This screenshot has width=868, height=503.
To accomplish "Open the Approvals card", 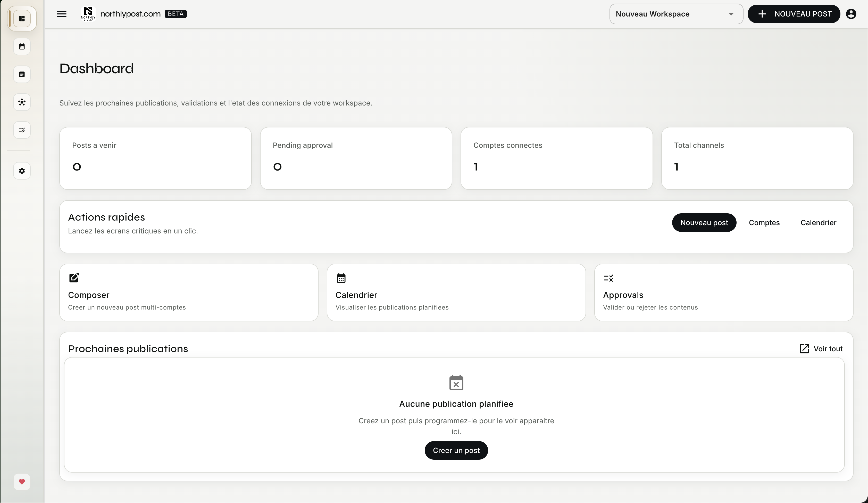I will [723, 293].
